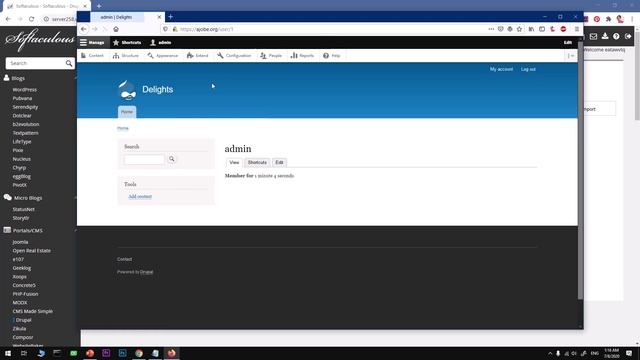Image resolution: width=640 pixels, height=360 pixels.
Task: Open Firefox sidebar view icon
Action: 542,29
